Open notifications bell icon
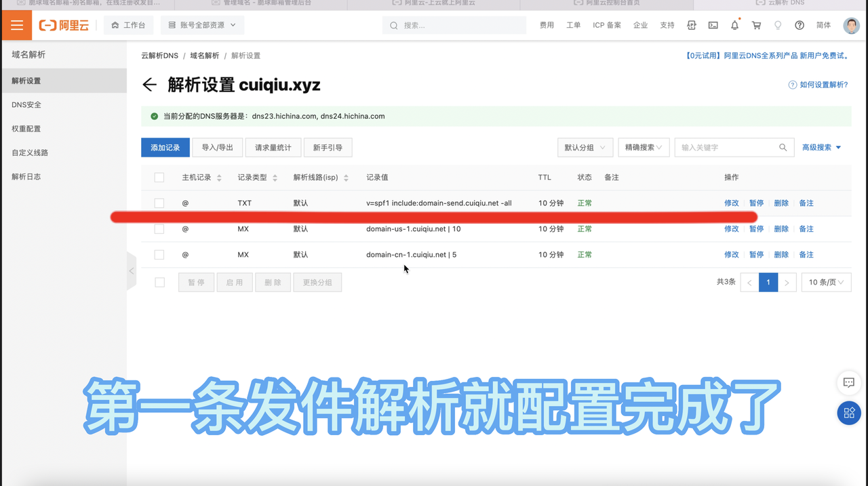Screen dimensions: 868x486 tap(734, 25)
